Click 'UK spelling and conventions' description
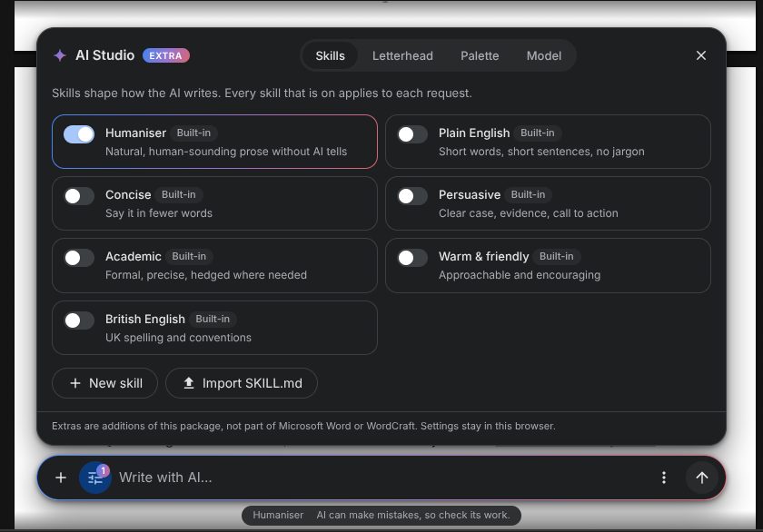This screenshot has height=532, width=763. point(178,338)
